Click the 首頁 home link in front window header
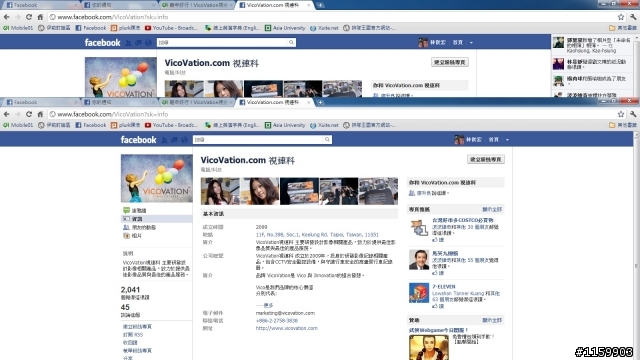Image resolution: width=640 pixels, height=360 pixels. 494,140
